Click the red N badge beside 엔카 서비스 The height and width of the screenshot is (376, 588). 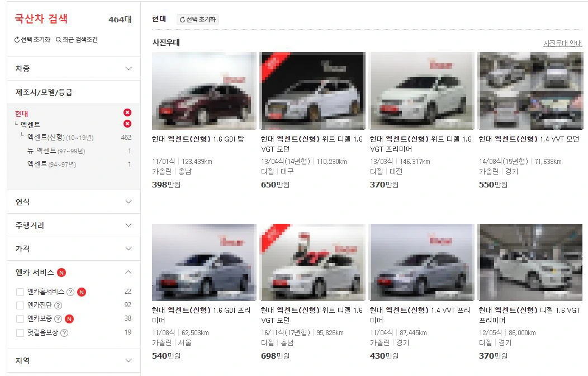pos(61,272)
